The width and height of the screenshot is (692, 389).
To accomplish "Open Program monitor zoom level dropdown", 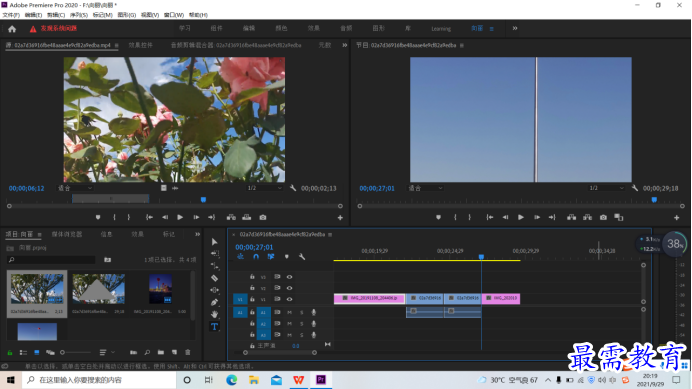I will click(425, 188).
